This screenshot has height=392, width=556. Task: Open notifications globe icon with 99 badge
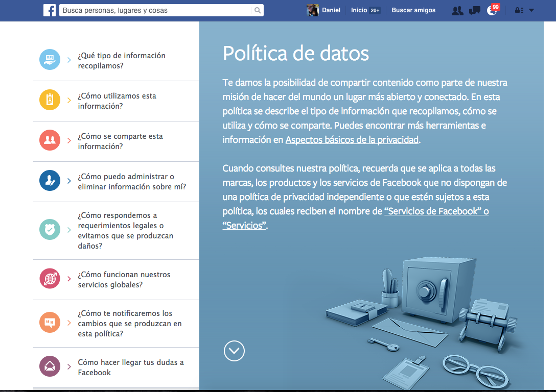coord(492,10)
